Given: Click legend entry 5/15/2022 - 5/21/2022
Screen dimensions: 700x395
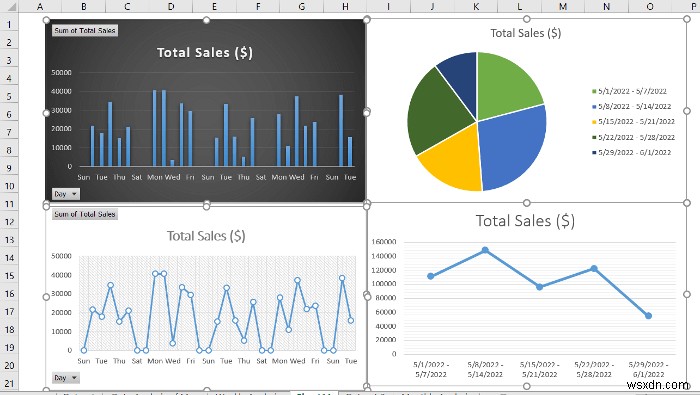Looking at the screenshot, I should pos(633,121).
